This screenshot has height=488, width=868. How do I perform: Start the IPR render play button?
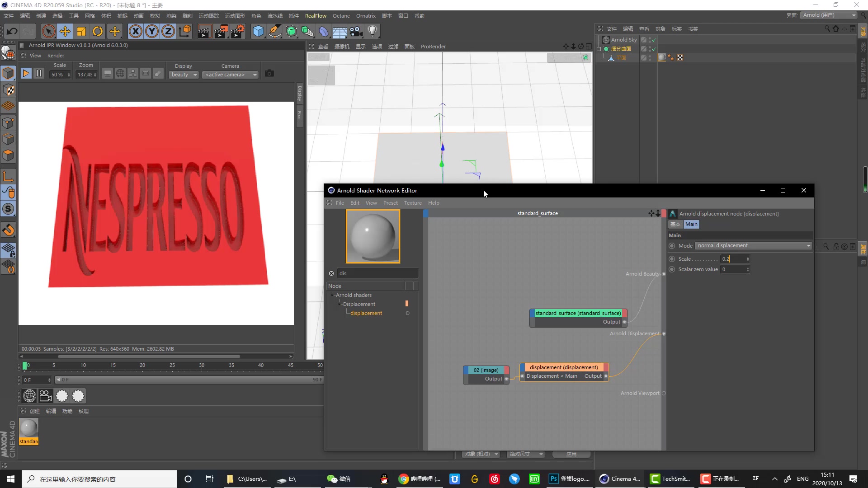(26, 74)
